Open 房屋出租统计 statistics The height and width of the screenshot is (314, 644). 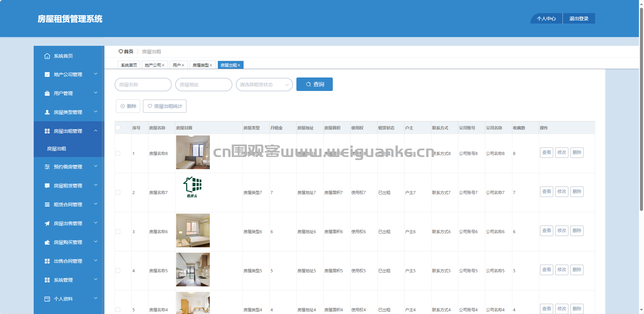(x=165, y=106)
